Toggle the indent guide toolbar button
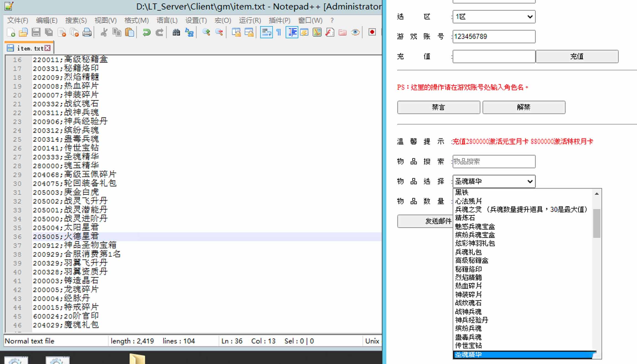This screenshot has width=637, height=364. point(292,32)
